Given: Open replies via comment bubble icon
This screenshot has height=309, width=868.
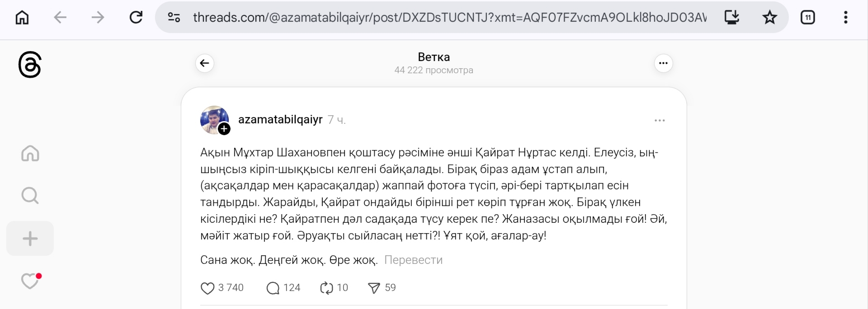Looking at the screenshot, I should (273, 288).
